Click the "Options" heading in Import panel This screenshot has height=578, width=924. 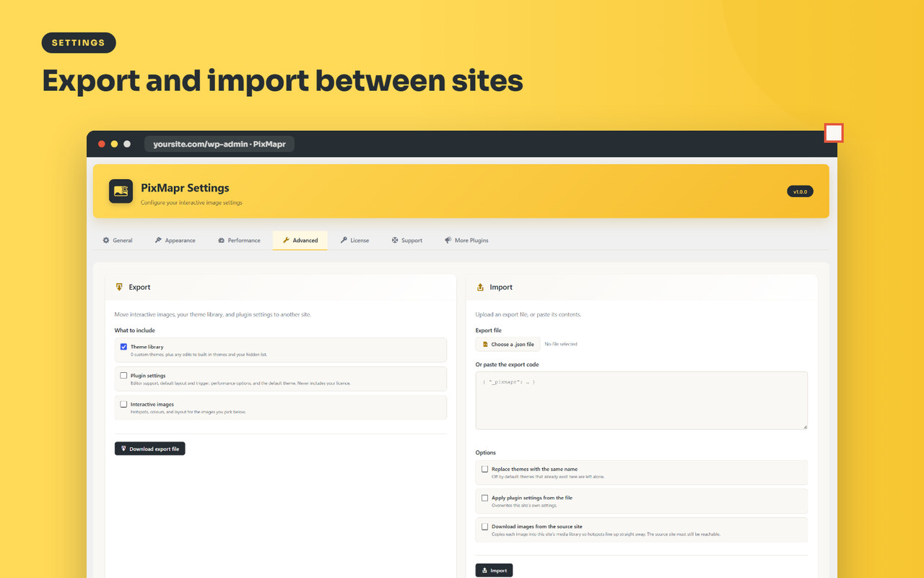(x=486, y=452)
